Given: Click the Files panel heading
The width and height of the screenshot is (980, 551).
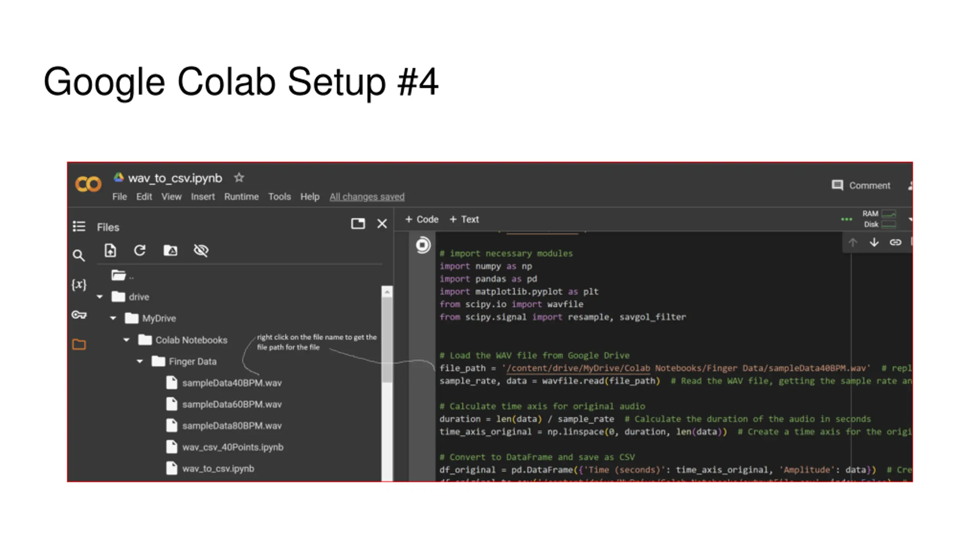Looking at the screenshot, I should [108, 227].
